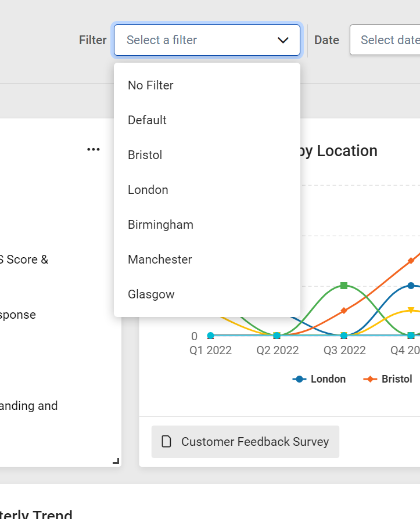Click the green square data point at Q3 2022
The image size is (420, 519).
point(344,286)
